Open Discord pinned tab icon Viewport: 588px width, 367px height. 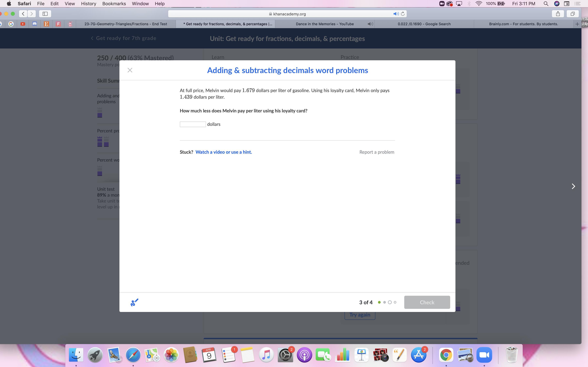pyautogui.click(x=34, y=24)
